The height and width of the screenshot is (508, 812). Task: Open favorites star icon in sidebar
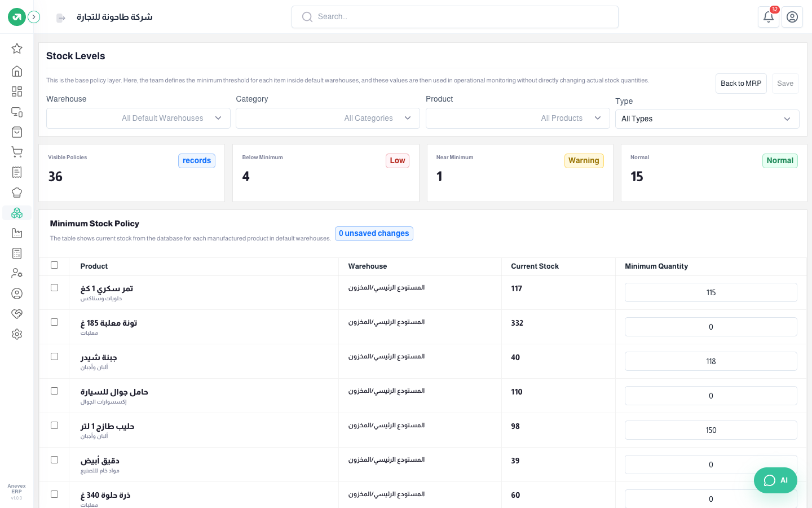click(x=17, y=49)
